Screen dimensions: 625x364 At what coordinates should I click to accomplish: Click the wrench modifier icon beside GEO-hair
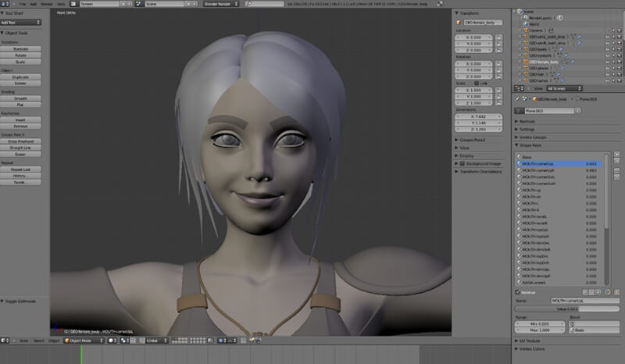[x=558, y=74]
